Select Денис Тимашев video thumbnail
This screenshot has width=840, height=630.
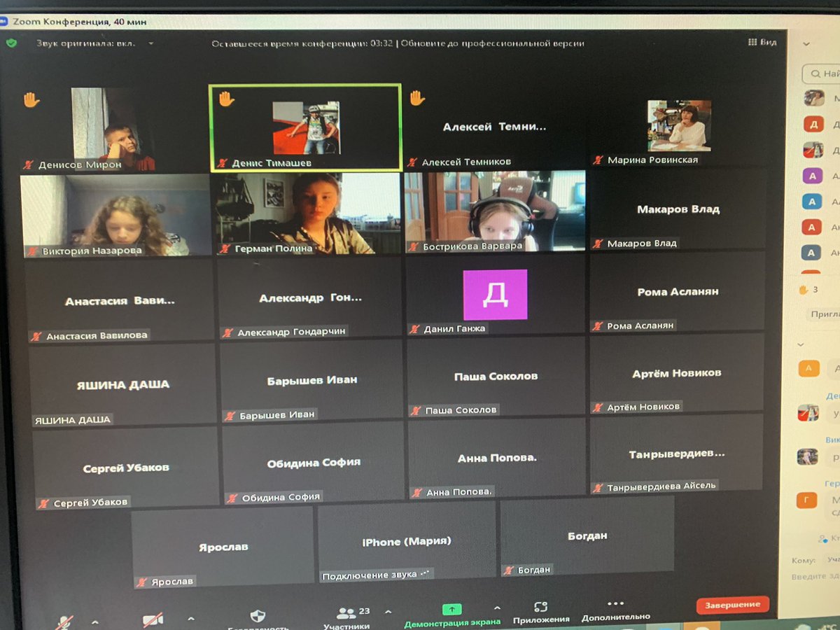click(306, 127)
